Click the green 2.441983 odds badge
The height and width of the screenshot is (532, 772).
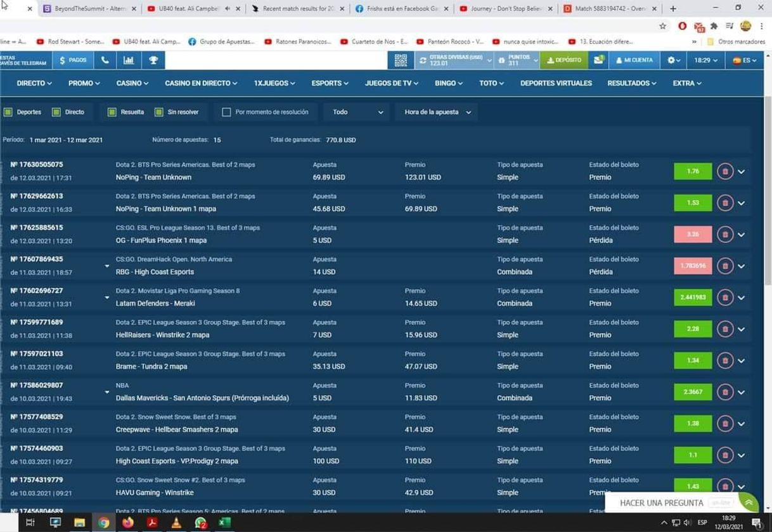tap(693, 297)
